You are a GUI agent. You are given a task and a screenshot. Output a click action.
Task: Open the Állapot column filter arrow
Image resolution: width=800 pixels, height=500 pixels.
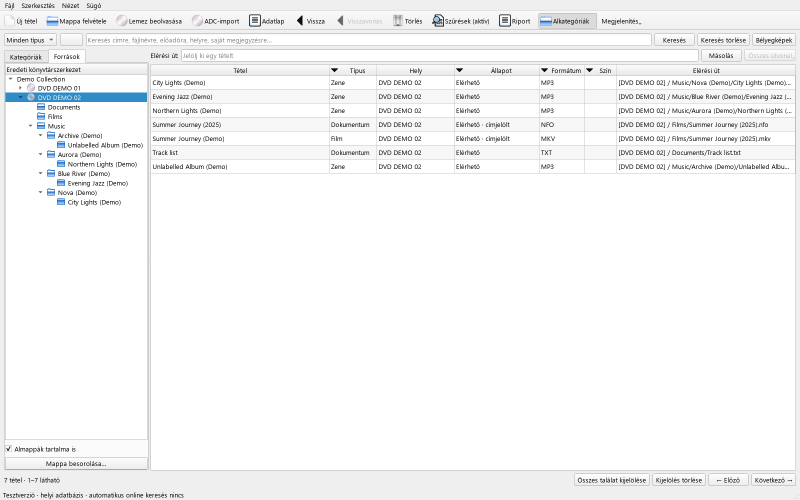pos(459,70)
